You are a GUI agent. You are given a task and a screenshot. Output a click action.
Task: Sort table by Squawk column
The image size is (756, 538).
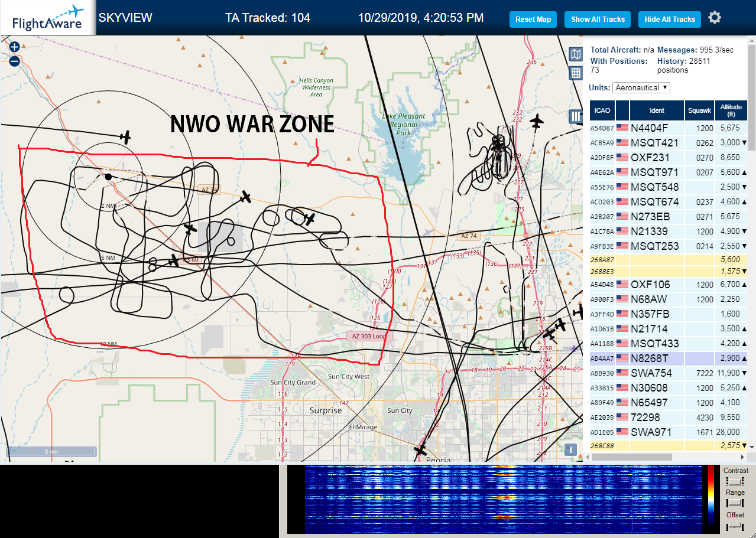point(699,110)
